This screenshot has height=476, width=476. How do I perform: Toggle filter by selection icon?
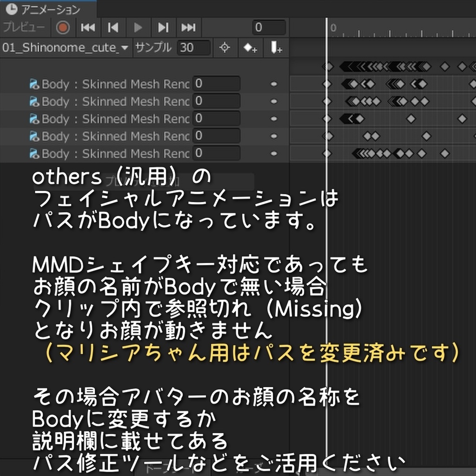pyautogui.click(x=225, y=48)
